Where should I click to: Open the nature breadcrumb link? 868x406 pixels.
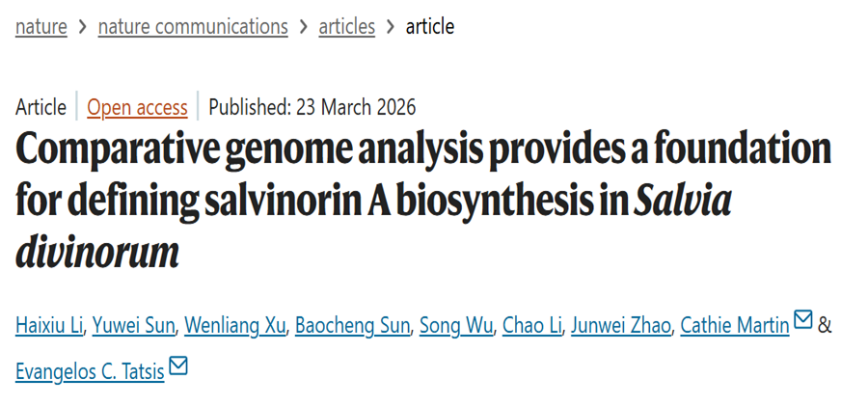click(x=41, y=27)
